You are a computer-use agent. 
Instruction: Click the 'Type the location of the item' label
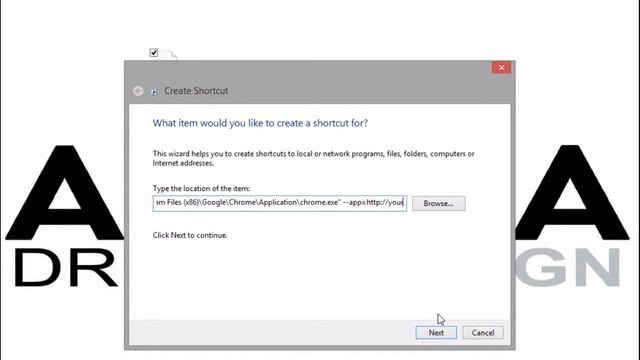(201, 189)
